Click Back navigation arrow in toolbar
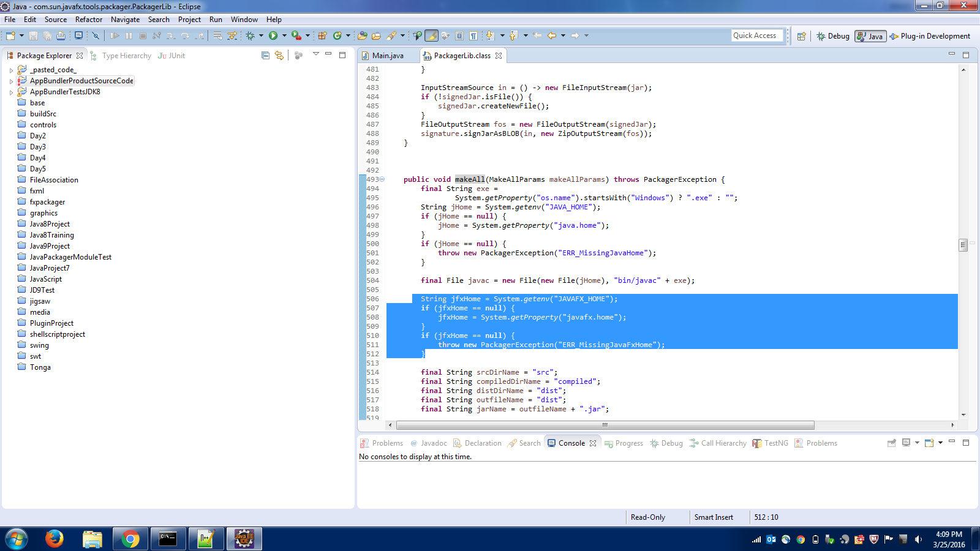Image resolution: width=980 pixels, height=551 pixels. coord(551,36)
